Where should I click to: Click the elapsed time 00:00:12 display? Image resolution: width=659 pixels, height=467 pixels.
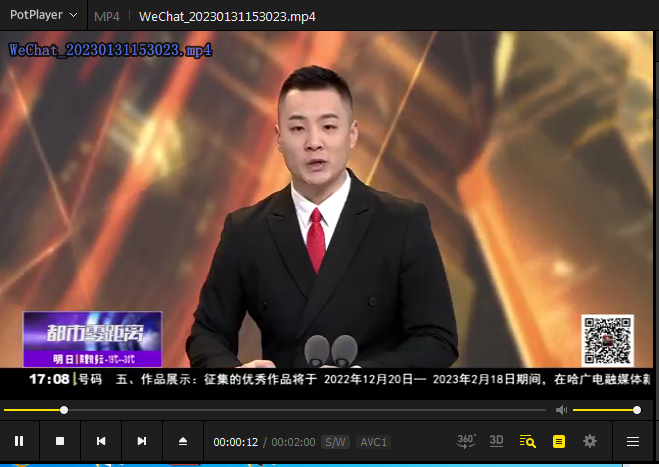point(236,442)
